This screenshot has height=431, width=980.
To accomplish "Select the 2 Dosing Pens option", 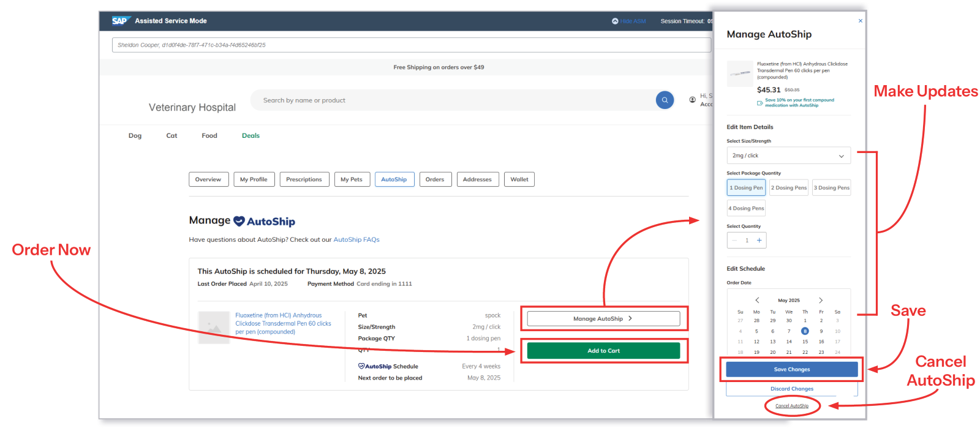I will 789,188.
